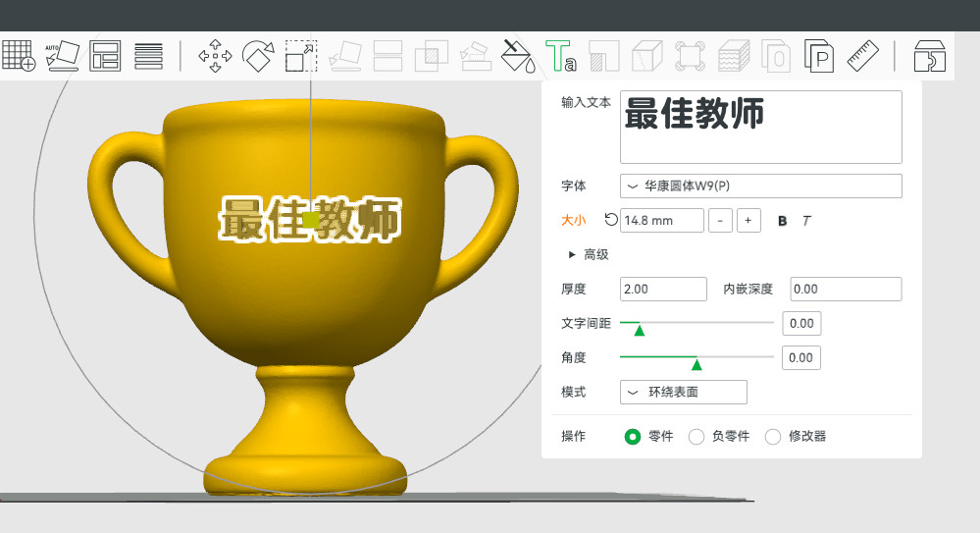Screen dimensions: 980x533
Task: Click the grayed Lay on face icon
Action: click(345, 56)
